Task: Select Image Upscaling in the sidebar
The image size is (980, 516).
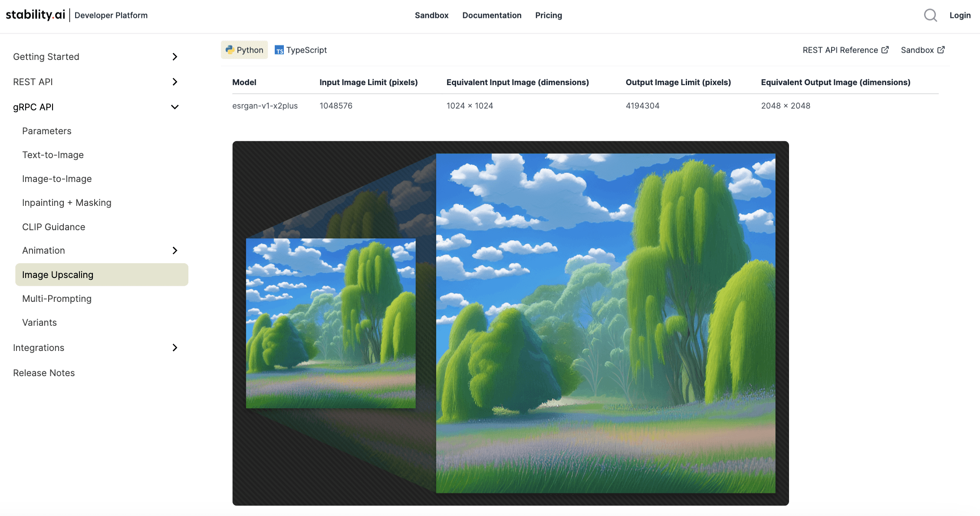Action: click(x=58, y=275)
